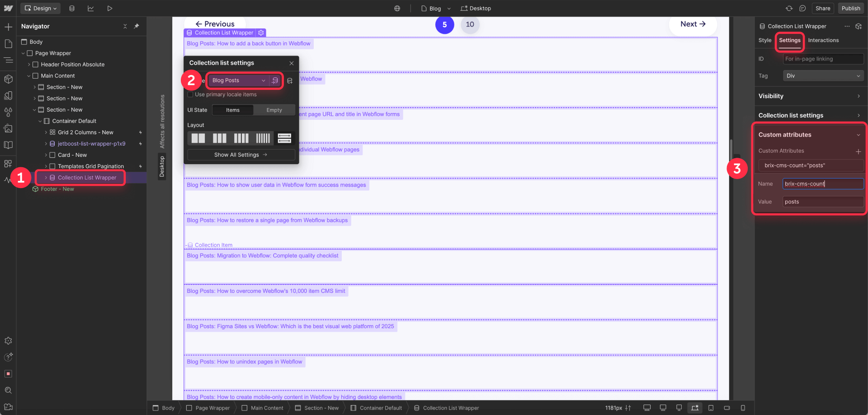Open the Help icon in sidebar

click(8, 357)
